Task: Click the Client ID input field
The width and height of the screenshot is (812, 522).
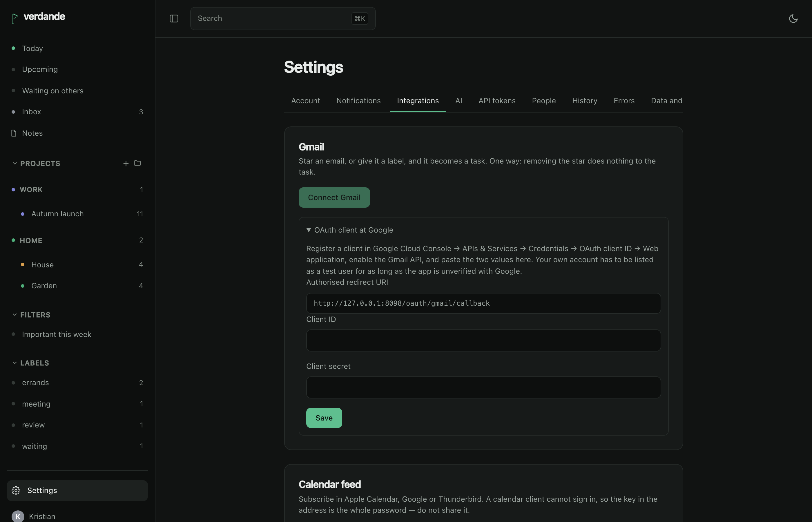Action: pos(483,340)
